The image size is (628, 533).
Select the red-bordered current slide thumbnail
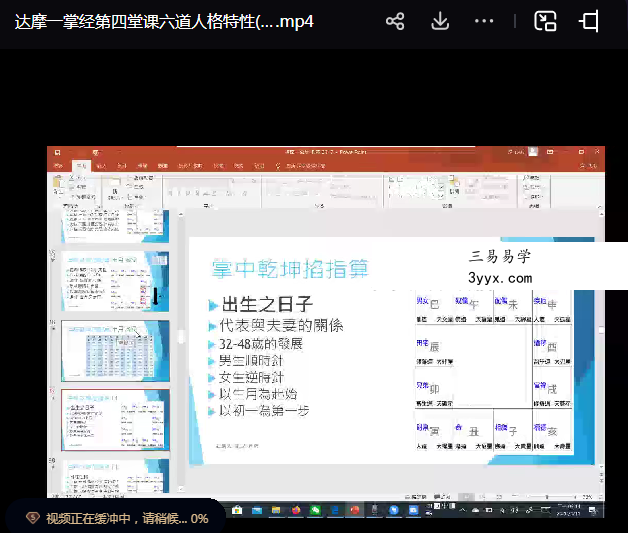[115, 420]
